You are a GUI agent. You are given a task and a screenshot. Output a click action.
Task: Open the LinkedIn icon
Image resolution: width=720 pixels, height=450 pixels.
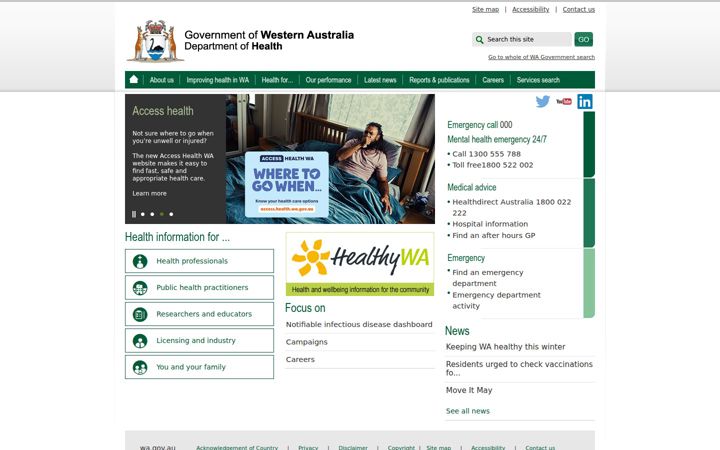tap(585, 101)
